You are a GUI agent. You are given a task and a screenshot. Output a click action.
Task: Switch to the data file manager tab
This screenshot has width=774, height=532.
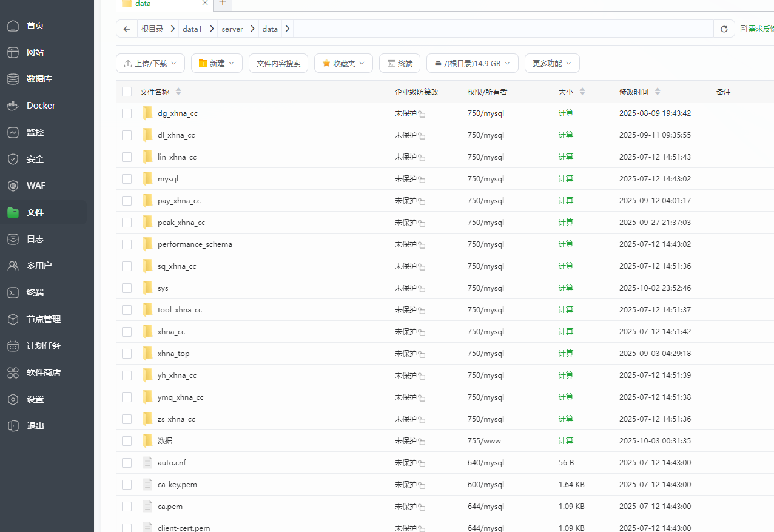(x=142, y=4)
